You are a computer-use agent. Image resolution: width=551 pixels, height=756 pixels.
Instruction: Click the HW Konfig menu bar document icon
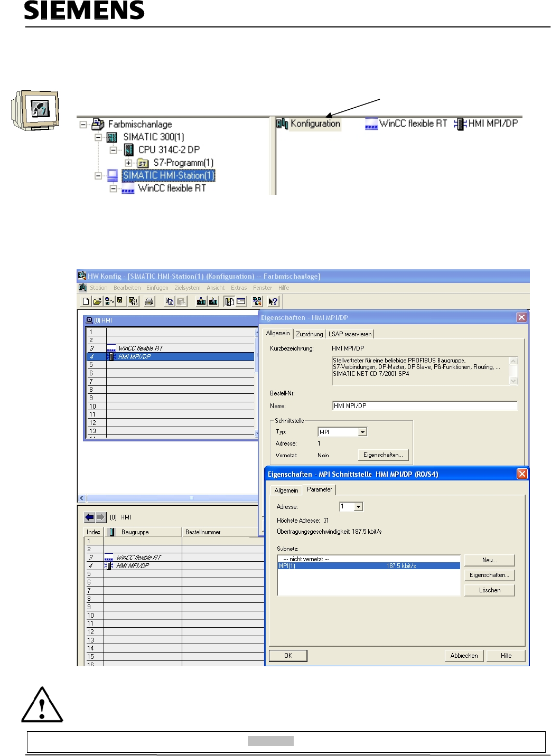point(82,288)
